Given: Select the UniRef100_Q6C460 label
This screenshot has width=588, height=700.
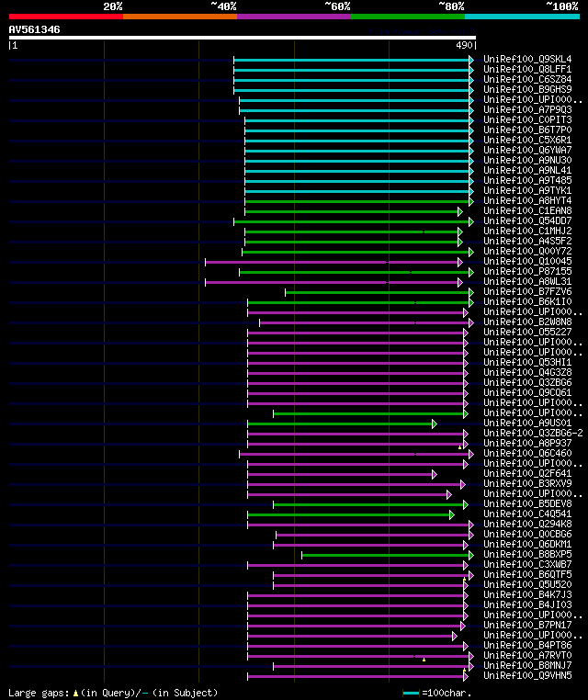Looking at the screenshot, I should click(527, 453).
